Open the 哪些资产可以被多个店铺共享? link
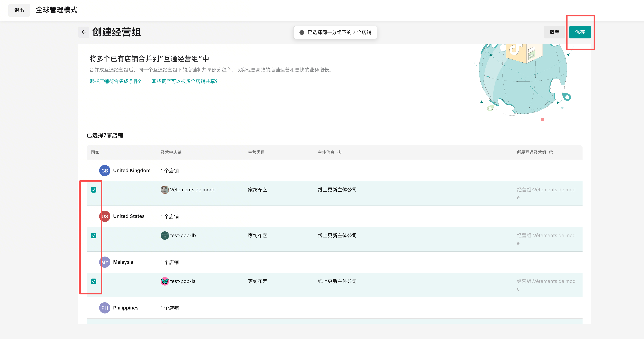644x339 pixels. tap(185, 81)
